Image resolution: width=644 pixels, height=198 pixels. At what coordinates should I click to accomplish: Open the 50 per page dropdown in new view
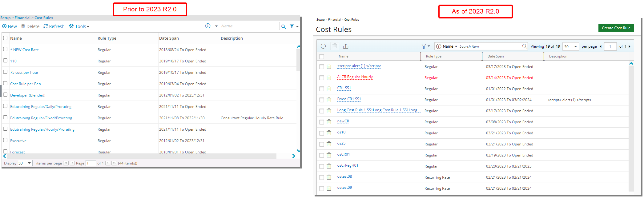tap(571, 46)
